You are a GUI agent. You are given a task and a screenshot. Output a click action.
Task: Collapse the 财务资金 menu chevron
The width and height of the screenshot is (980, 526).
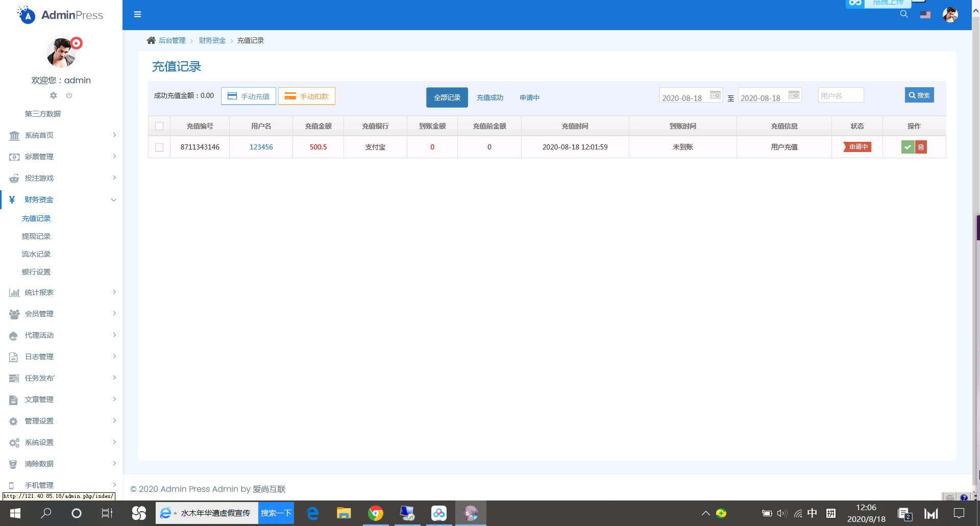tap(114, 199)
